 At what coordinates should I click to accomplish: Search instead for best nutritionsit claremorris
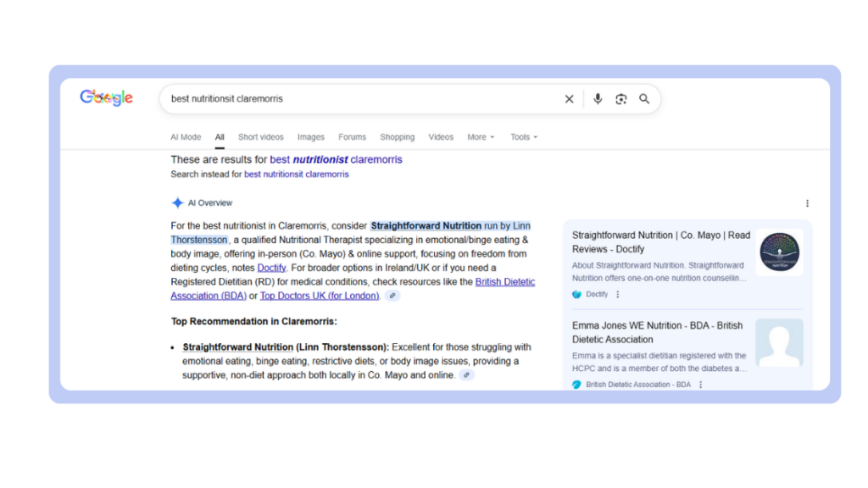click(x=296, y=175)
